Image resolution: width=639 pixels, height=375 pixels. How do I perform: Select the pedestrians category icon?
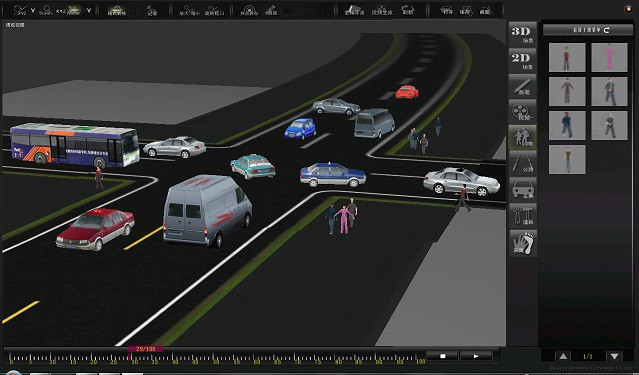tap(522, 137)
